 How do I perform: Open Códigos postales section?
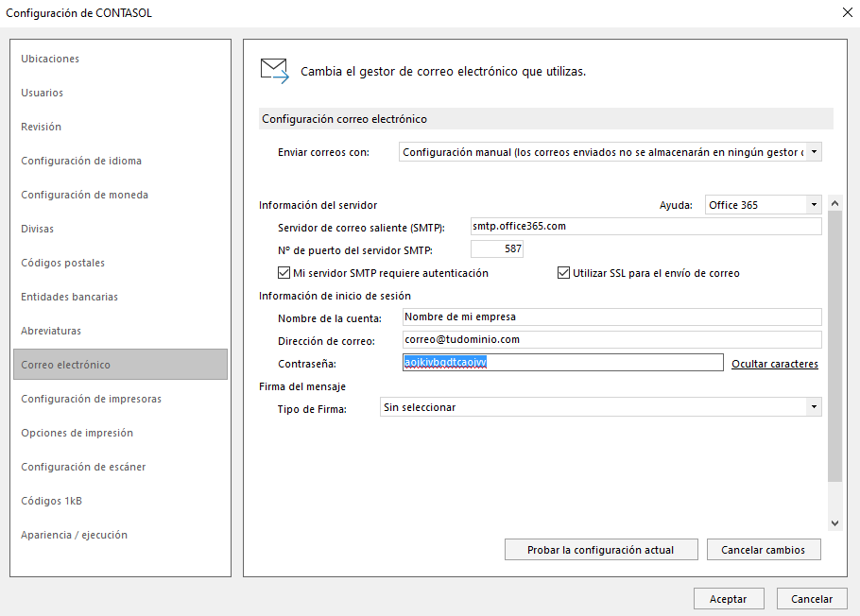coord(62,263)
